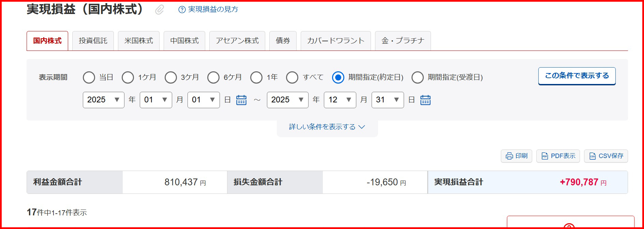The width and height of the screenshot is (644, 229).
Task: Open the end day dropdown showing 31
Action: click(x=387, y=100)
